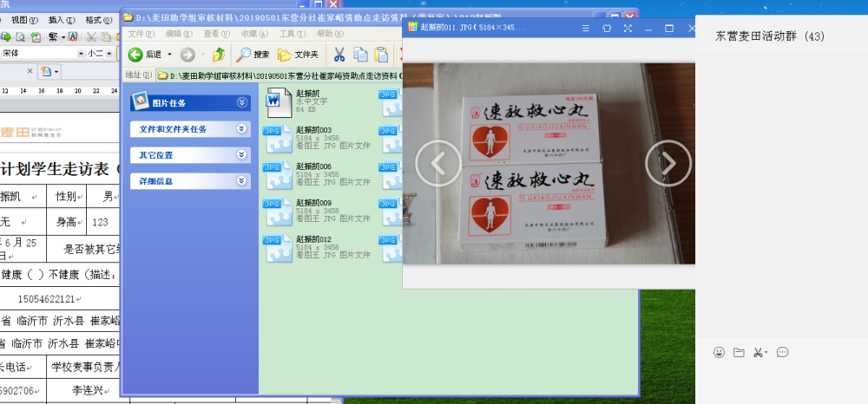Collapse the 图片任务 panel
Image resolution: width=868 pixels, height=404 pixels.
click(x=241, y=102)
